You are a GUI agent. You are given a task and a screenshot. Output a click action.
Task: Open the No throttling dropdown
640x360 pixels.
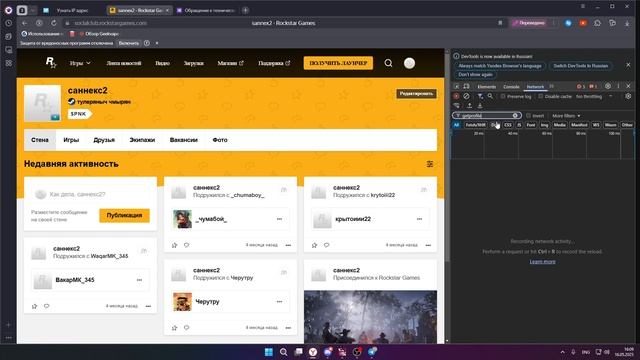pos(594,96)
